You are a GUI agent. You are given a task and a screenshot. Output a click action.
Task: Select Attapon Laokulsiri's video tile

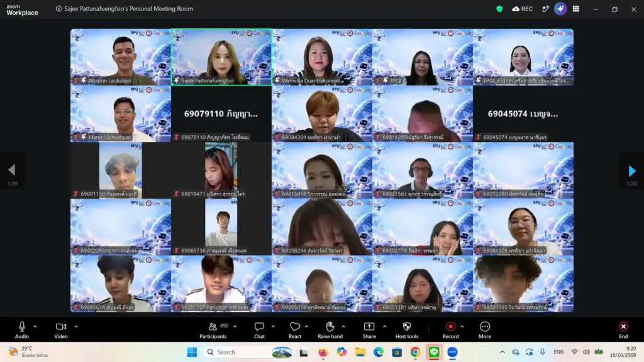(121, 57)
